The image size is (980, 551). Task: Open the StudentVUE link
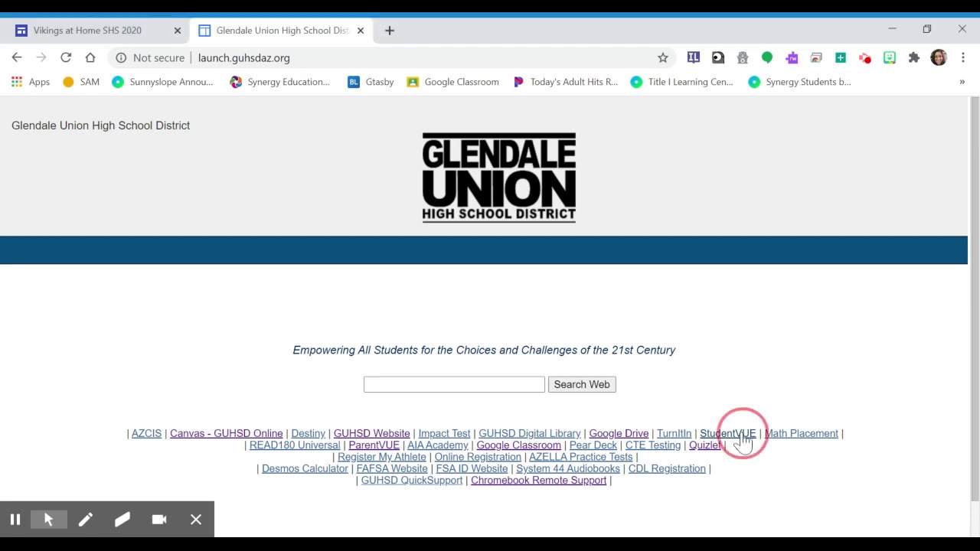coord(727,433)
